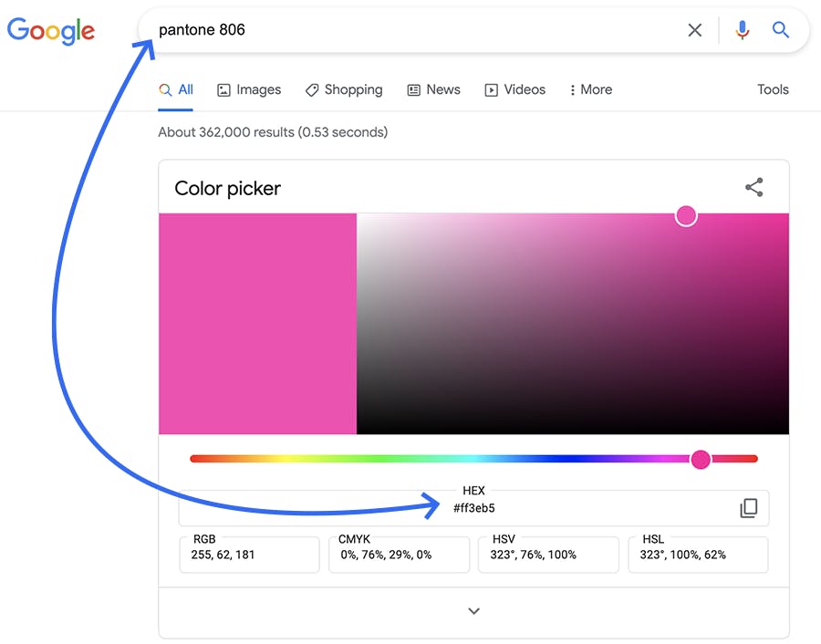Click the magnifying glass search icon
The image size is (821, 644).
point(781,30)
